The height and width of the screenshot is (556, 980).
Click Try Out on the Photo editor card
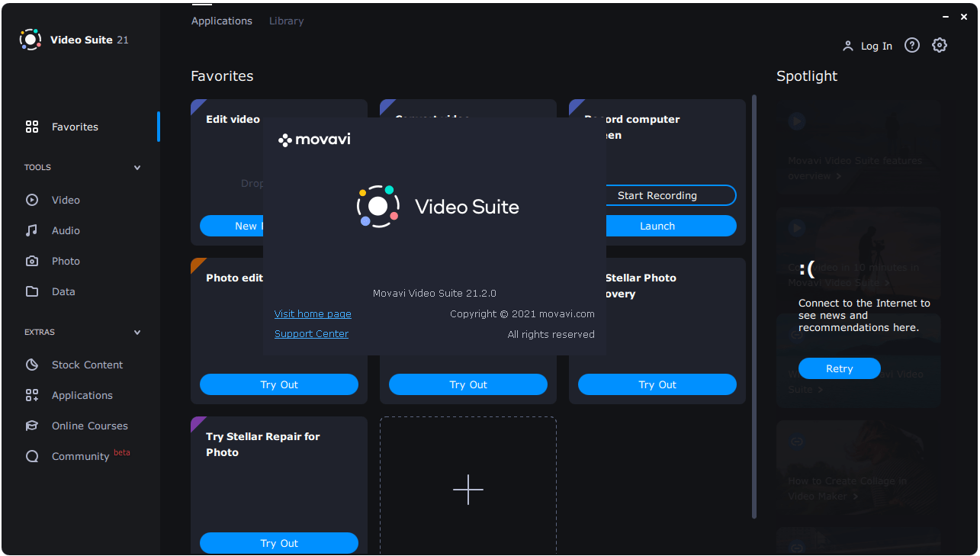point(279,384)
